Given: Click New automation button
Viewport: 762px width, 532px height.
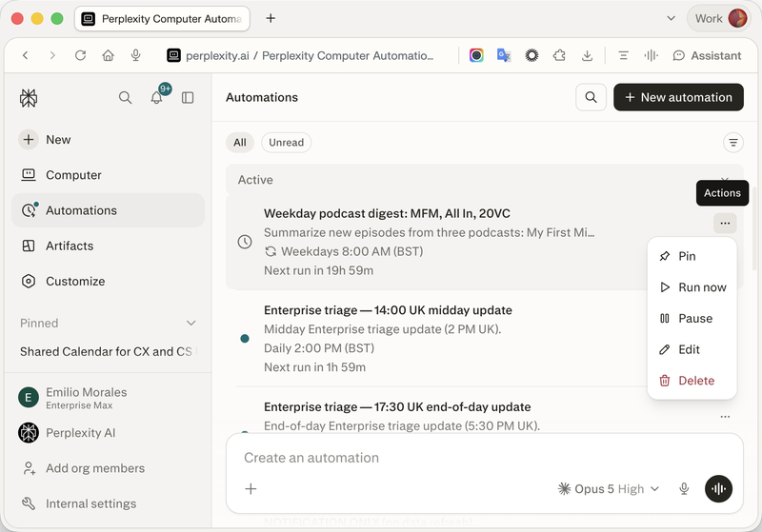Looking at the screenshot, I should pyautogui.click(x=678, y=97).
